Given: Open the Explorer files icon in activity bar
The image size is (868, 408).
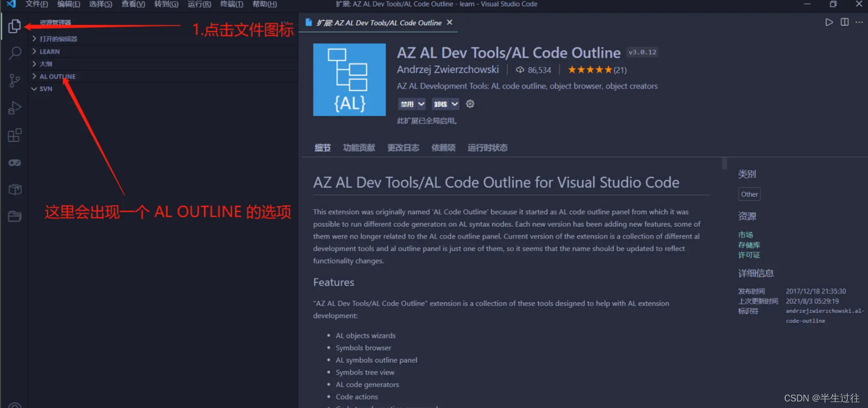Looking at the screenshot, I should (x=14, y=26).
